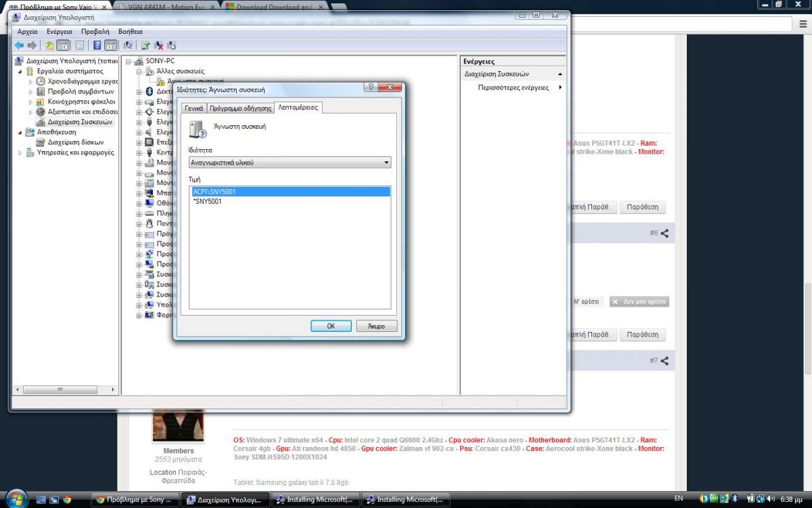Open the Προβολή menu
The image size is (812, 508).
click(x=95, y=31)
